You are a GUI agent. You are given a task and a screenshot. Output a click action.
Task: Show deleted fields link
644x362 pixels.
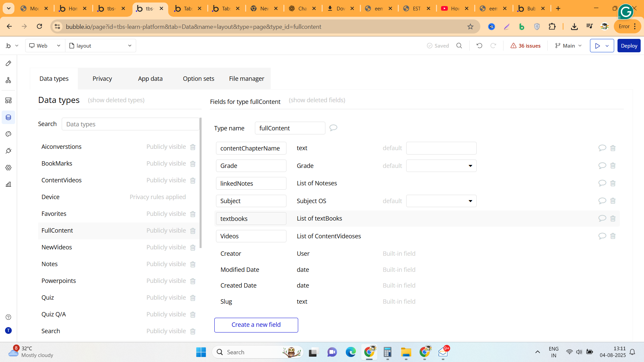(317, 100)
